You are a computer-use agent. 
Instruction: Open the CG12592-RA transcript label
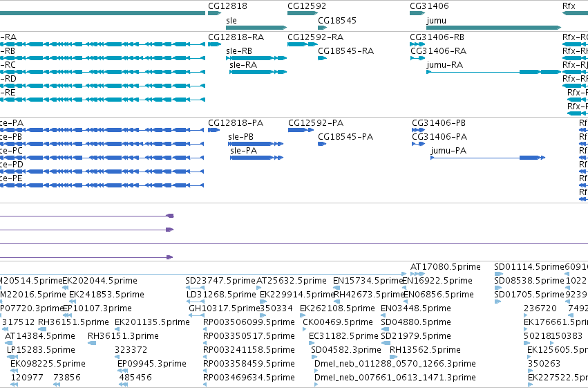pyautogui.click(x=315, y=37)
